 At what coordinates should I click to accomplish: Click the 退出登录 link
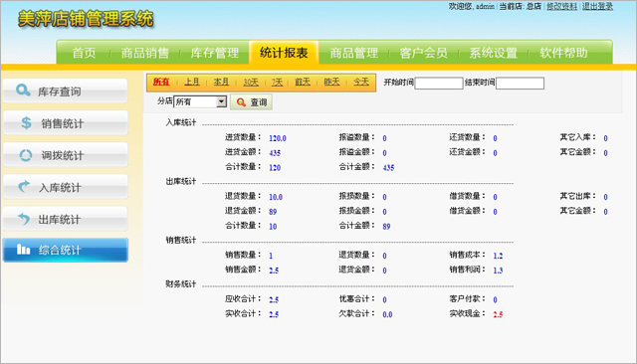click(597, 6)
